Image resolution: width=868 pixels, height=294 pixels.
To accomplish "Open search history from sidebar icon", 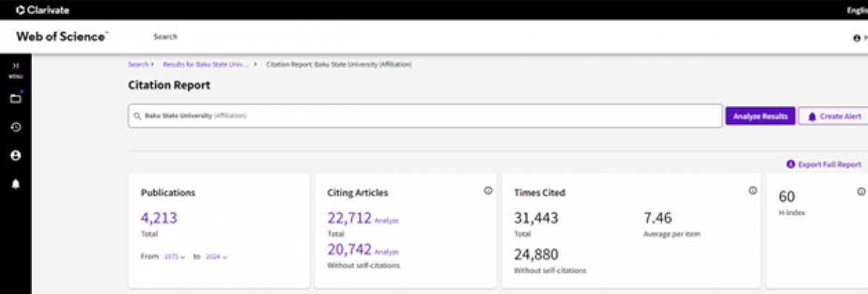I will pos(15,127).
